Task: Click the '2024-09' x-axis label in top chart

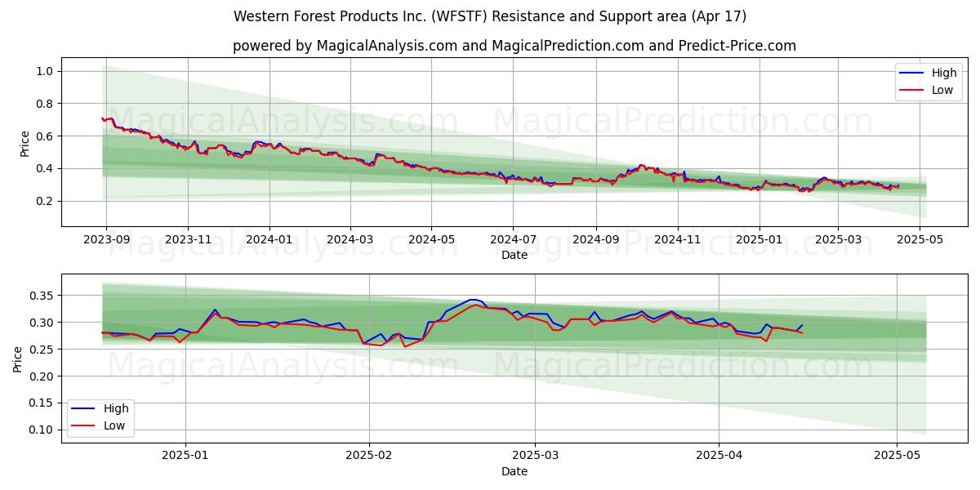Action: point(596,241)
